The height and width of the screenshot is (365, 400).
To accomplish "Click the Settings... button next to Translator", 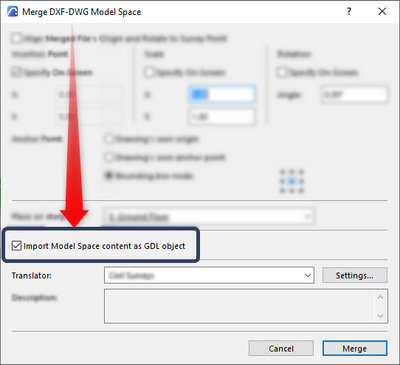I will coord(354,275).
